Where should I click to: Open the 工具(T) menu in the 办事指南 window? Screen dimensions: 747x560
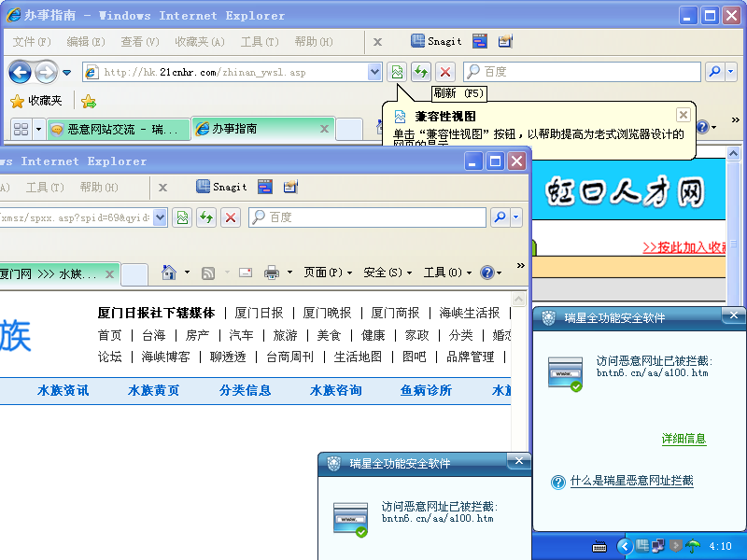[x=260, y=42]
